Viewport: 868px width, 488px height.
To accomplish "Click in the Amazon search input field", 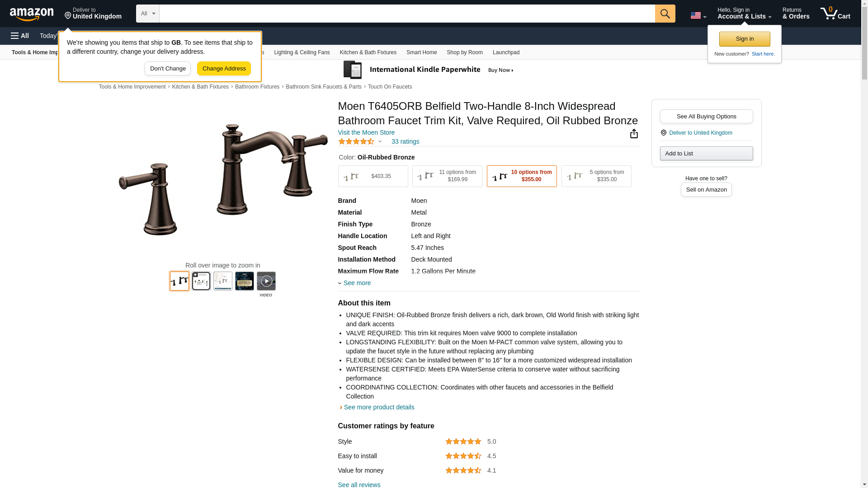I will pyautogui.click(x=407, y=14).
